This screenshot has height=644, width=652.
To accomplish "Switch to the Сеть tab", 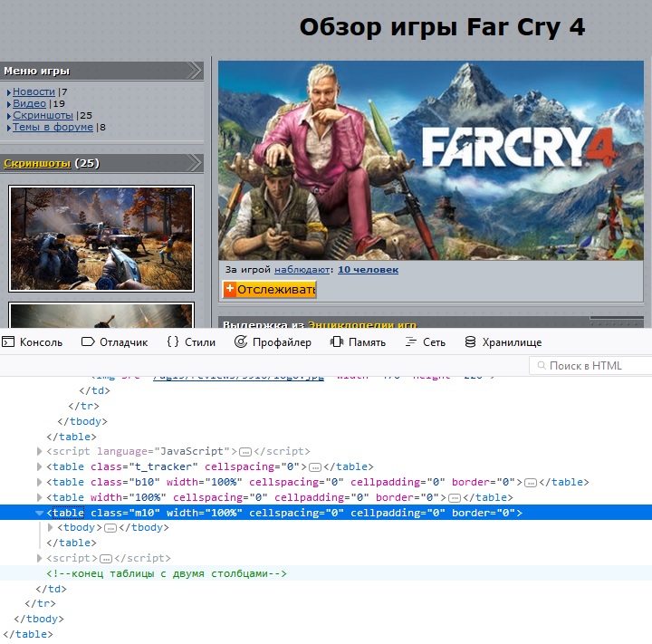I will tap(425, 342).
